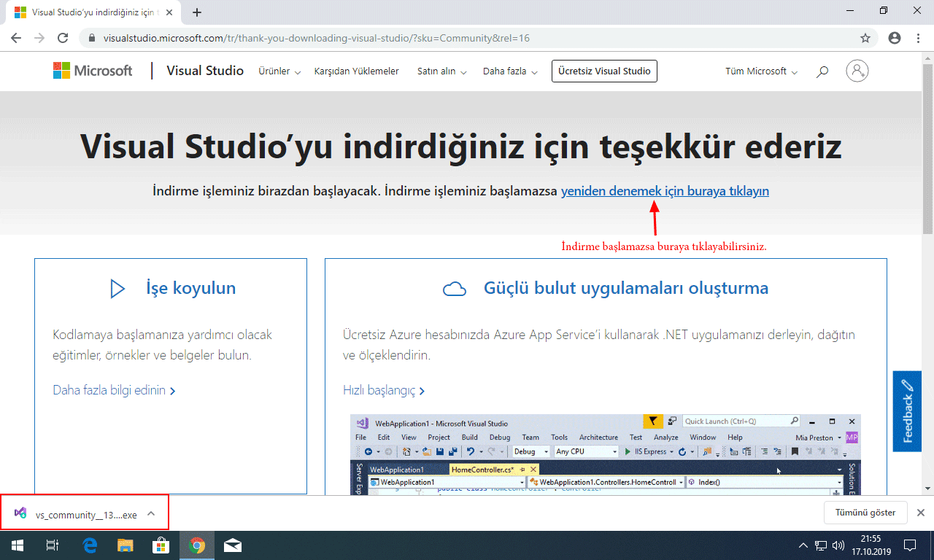Viewport: 934px width, 560px height.
Task: Open the action center notifications icon
Action: [x=910, y=545]
